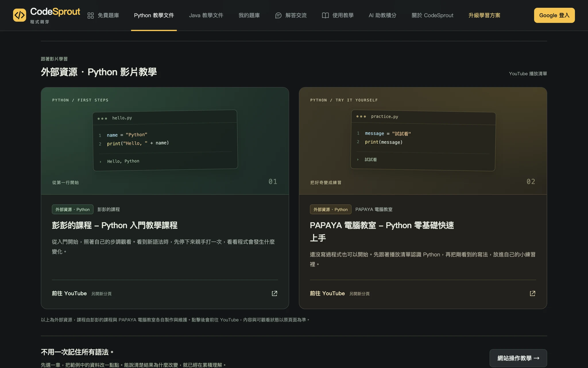Screen dimensions: 588x368
Task: Click green 外部資源 · Python tag badge
Action: click(x=73, y=210)
